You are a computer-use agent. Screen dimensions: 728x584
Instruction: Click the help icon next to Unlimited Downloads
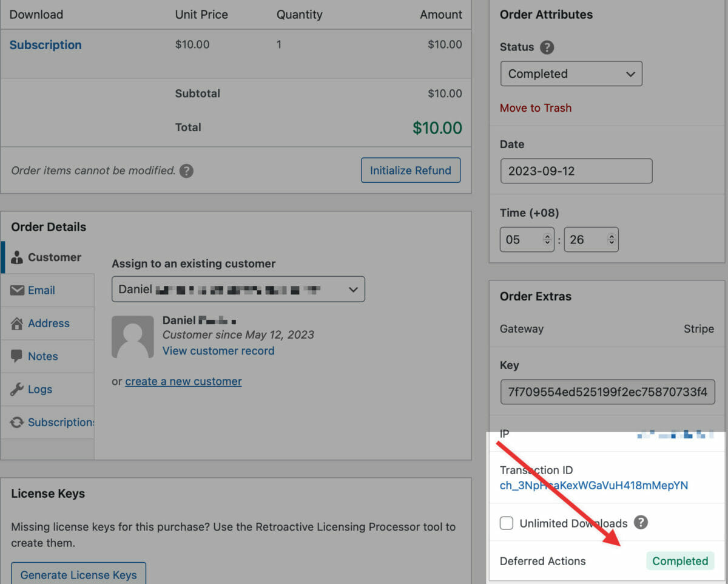(641, 523)
